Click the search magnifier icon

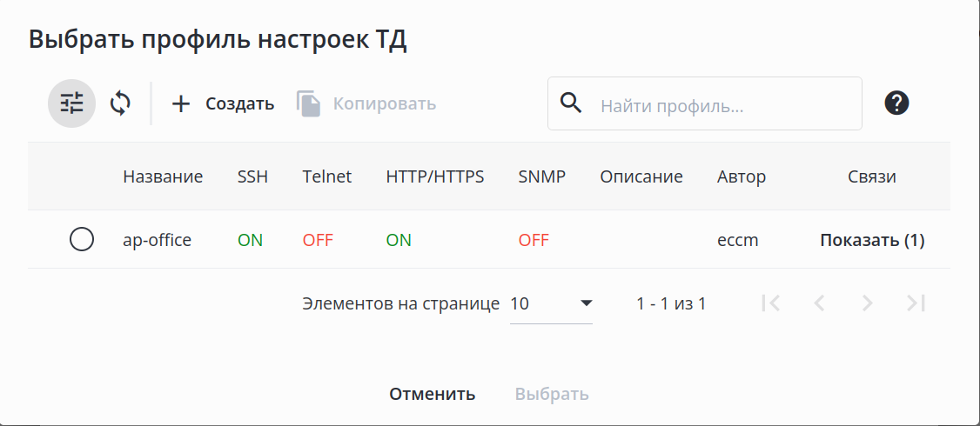(x=571, y=103)
